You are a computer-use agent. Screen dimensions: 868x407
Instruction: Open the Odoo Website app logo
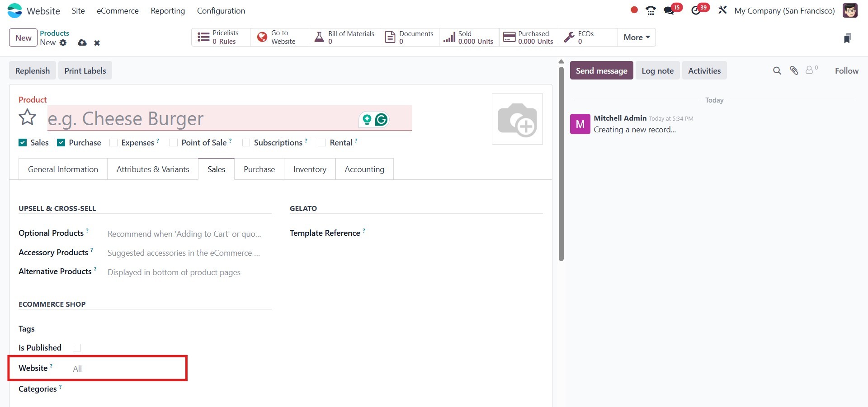pyautogui.click(x=15, y=10)
